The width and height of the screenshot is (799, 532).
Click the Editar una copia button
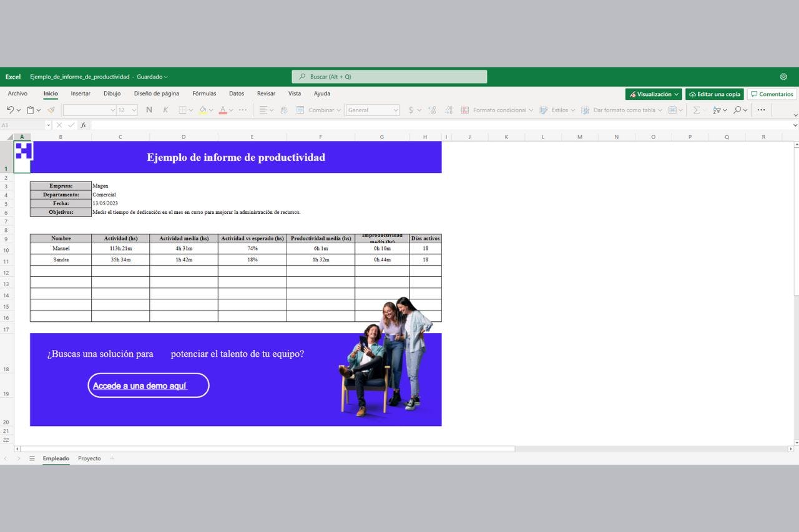(714, 94)
